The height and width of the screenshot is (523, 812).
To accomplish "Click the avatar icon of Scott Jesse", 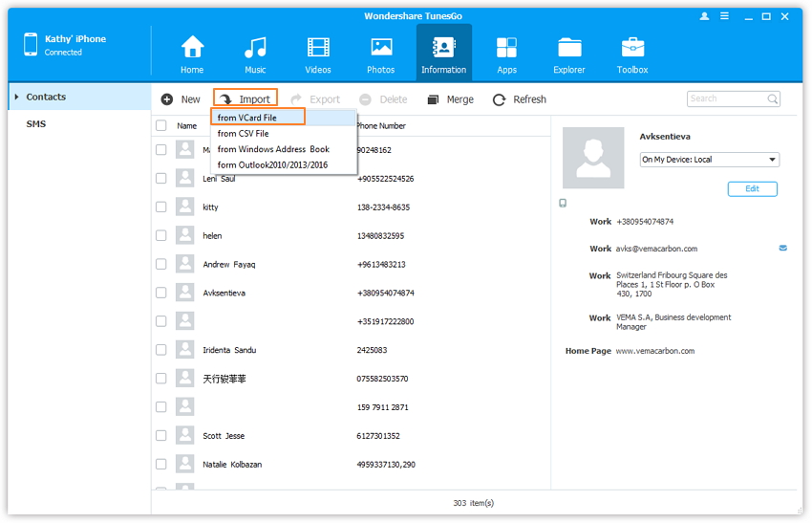I will coord(185,435).
